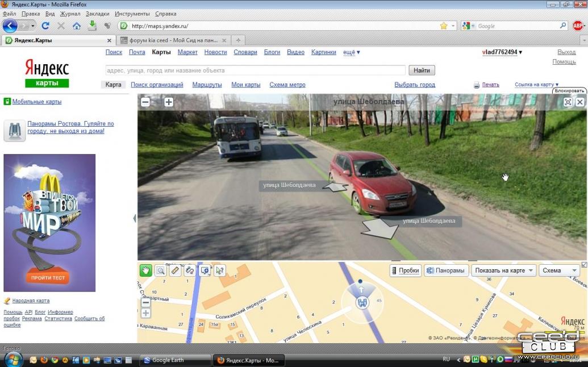This screenshot has width=588, height=367.
Task: Select the zoom-to-area magnifier tool
Action: [161, 270]
